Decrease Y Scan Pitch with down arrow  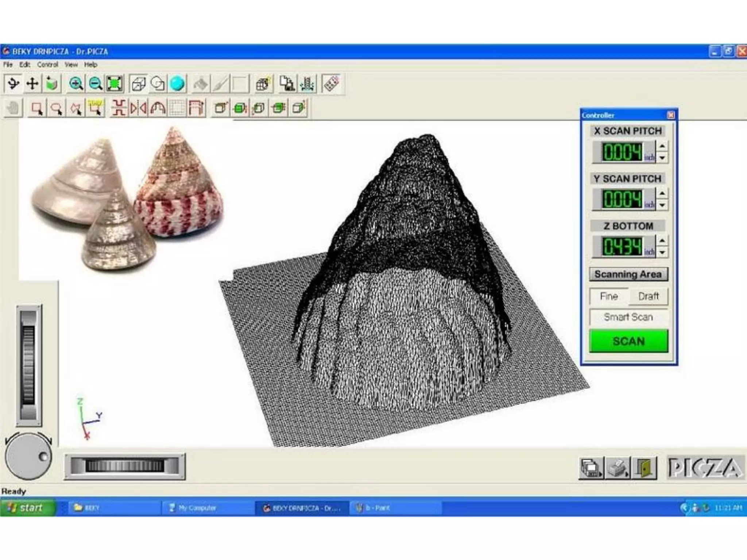click(662, 205)
